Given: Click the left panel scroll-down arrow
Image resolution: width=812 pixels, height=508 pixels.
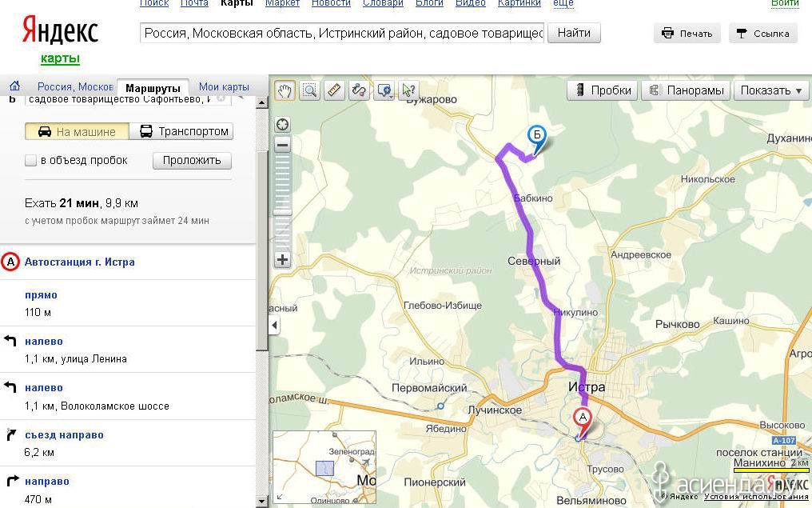Looking at the screenshot, I should coord(262,501).
